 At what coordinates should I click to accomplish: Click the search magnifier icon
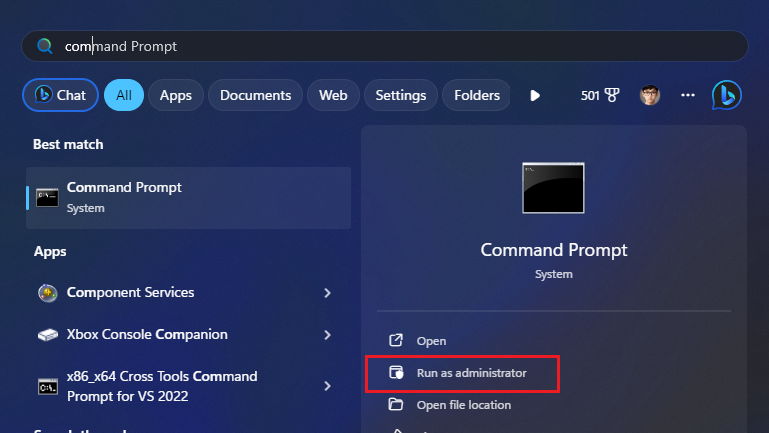45,46
